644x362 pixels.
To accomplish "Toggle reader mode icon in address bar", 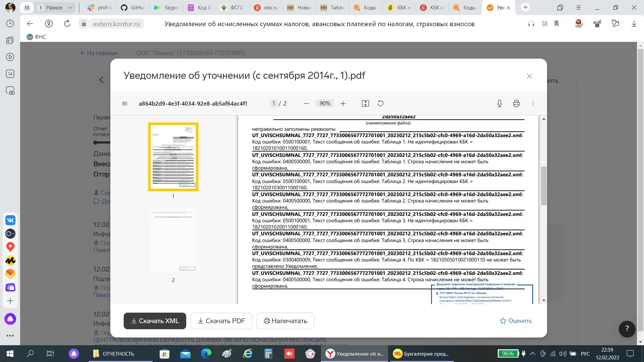I will [545, 24].
